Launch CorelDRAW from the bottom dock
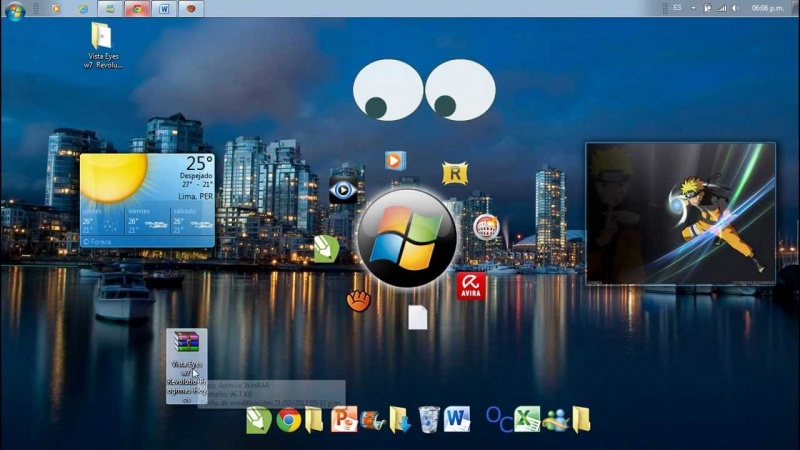Viewport: 800px width, 450px height. (259, 420)
